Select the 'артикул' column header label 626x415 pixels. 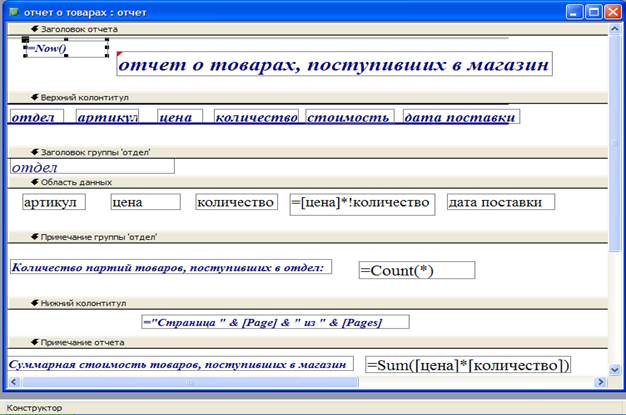107,116
